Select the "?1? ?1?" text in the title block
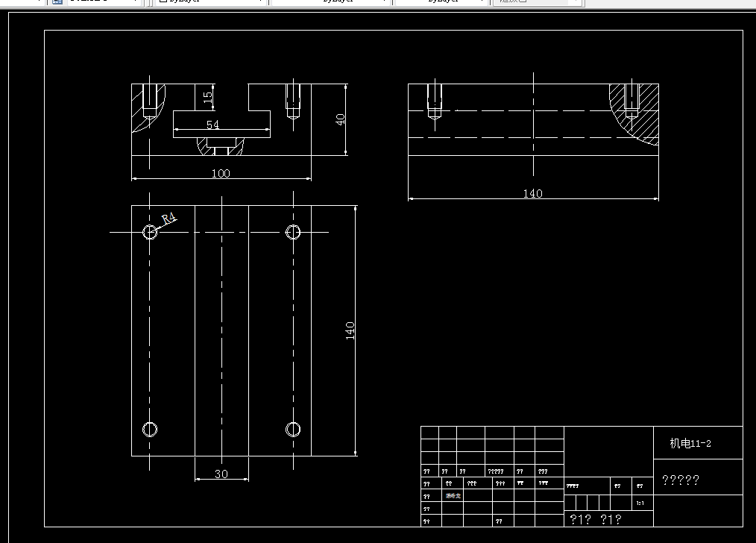 point(596,519)
